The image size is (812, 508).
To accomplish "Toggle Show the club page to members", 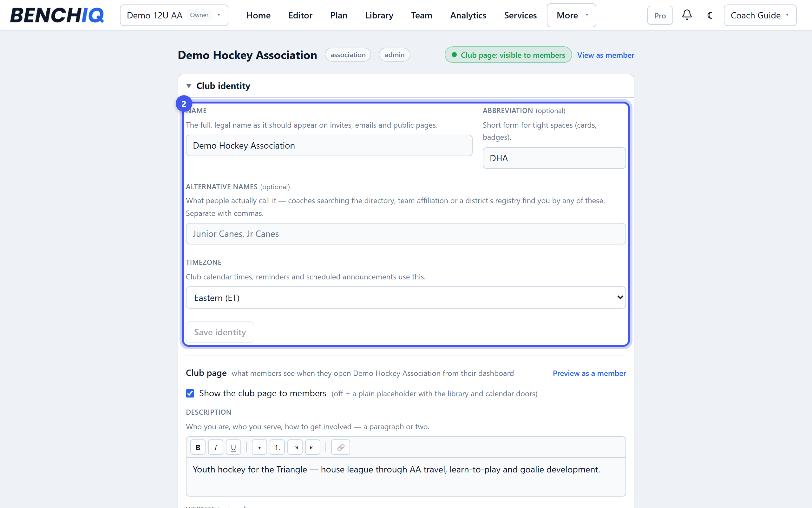I will tap(190, 393).
